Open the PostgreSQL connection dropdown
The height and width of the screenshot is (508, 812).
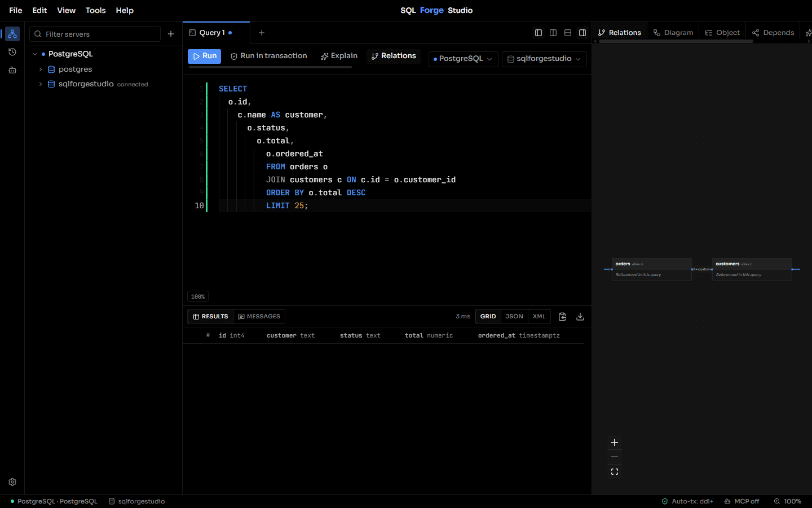(462, 59)
